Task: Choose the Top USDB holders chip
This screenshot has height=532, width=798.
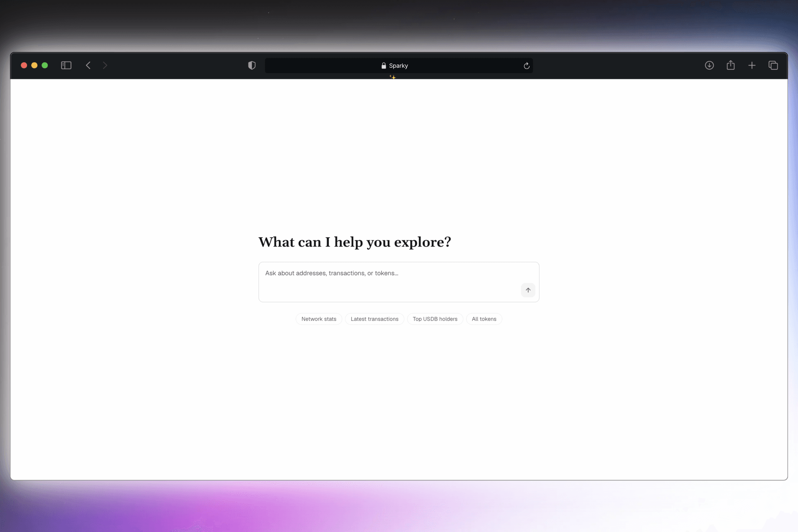Action: (x=435, y=319)
